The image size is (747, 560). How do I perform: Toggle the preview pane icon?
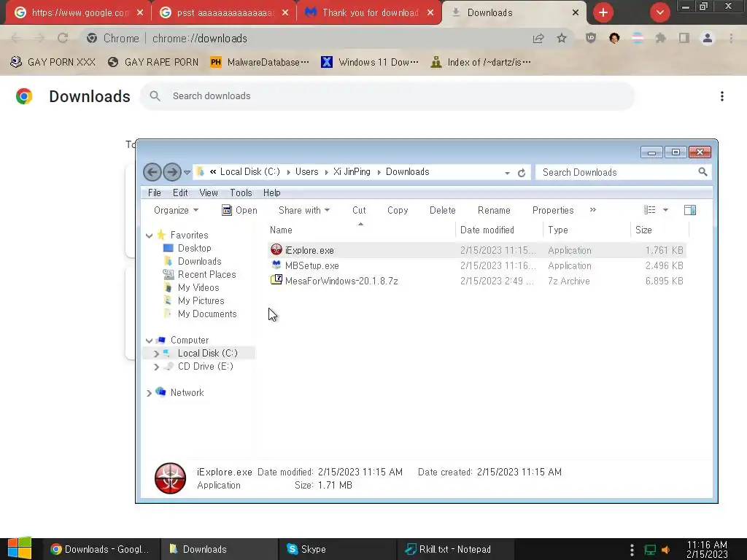click(690, 210)
